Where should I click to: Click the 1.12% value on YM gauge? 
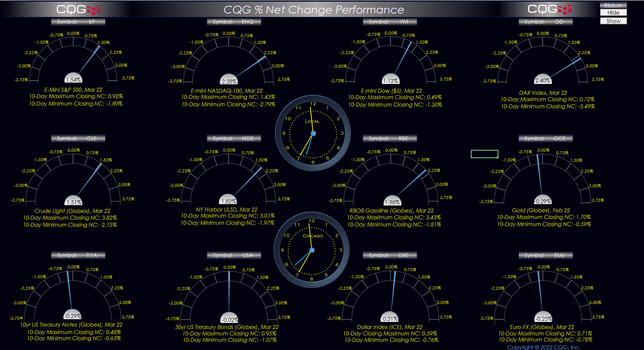(x=390, y=81)
